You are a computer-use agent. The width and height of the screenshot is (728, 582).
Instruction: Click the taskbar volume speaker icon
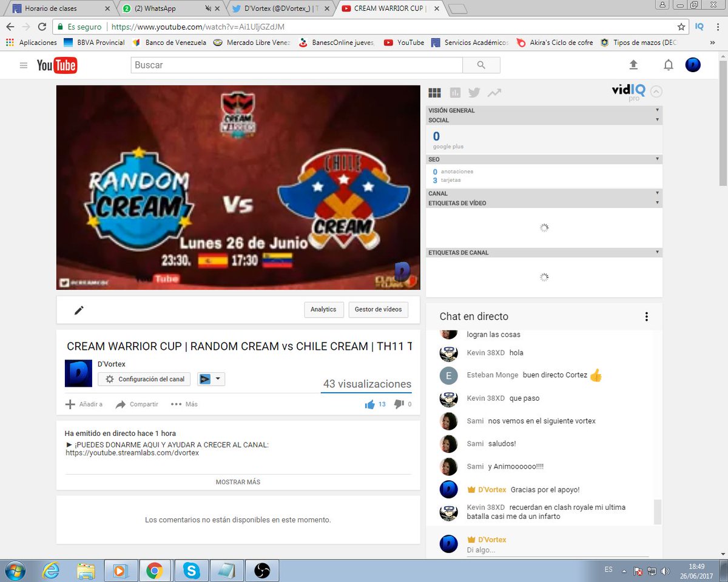click(666, 571)
